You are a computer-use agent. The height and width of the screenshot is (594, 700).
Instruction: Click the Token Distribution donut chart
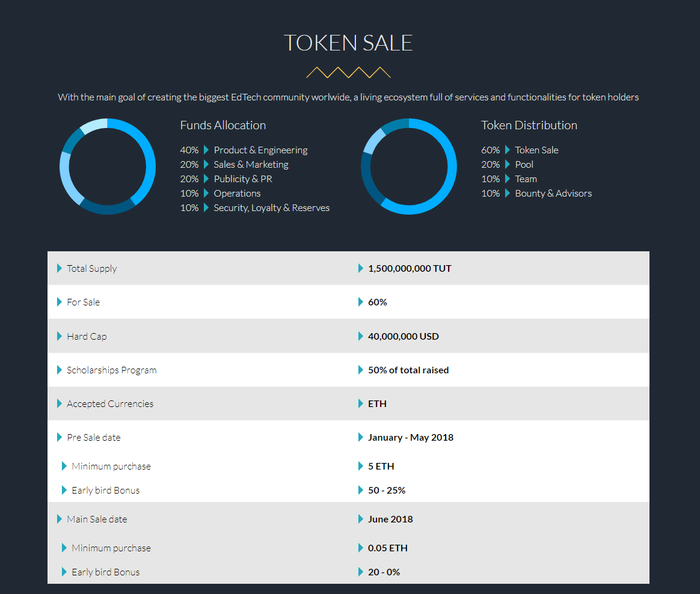click(409, 167)
